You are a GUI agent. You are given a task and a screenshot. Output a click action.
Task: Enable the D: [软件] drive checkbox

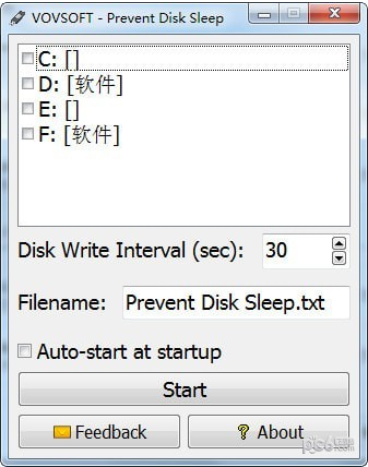(28, 83)
